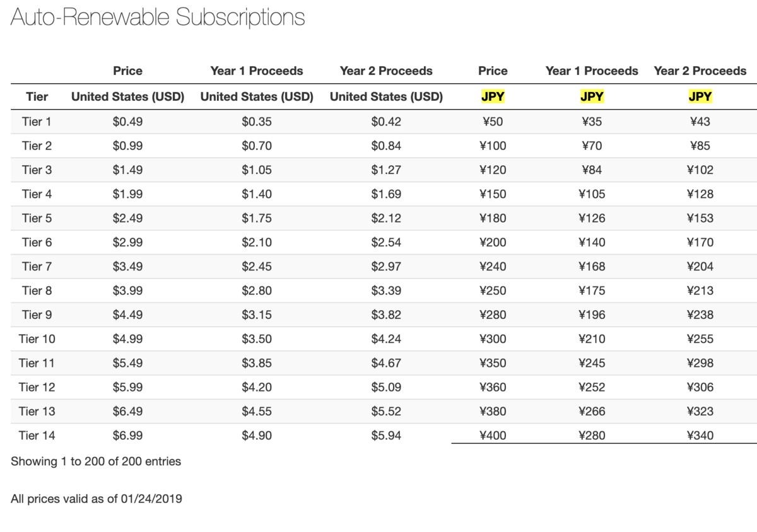Viewport: 757px width, 532px height.
Task: Select the ¥255 proceeds cell
Action: [700, 339]
